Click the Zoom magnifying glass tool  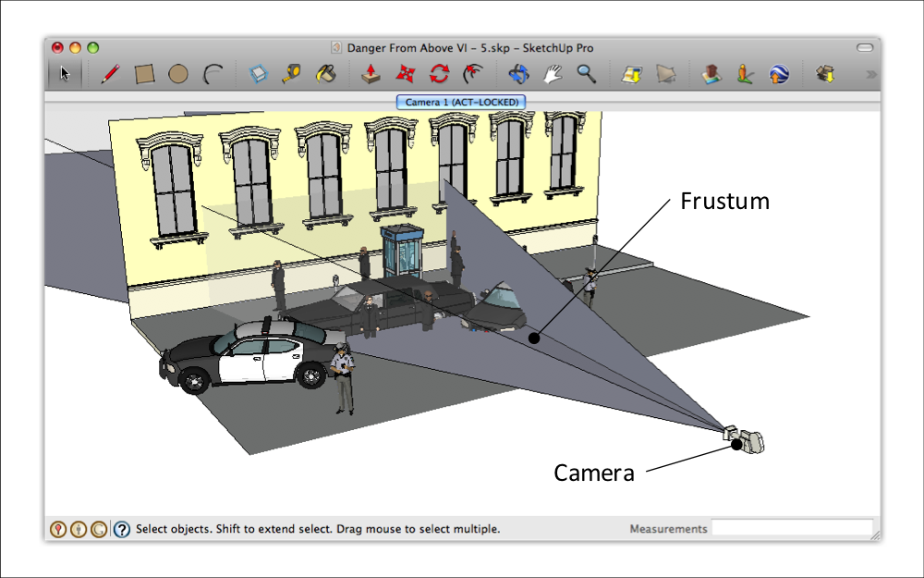click(586, 75)
